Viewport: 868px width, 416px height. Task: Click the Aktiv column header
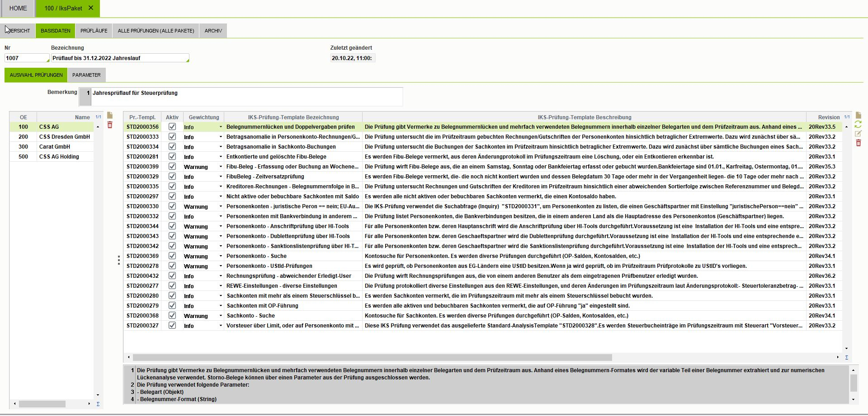click(x=172, y=117)
